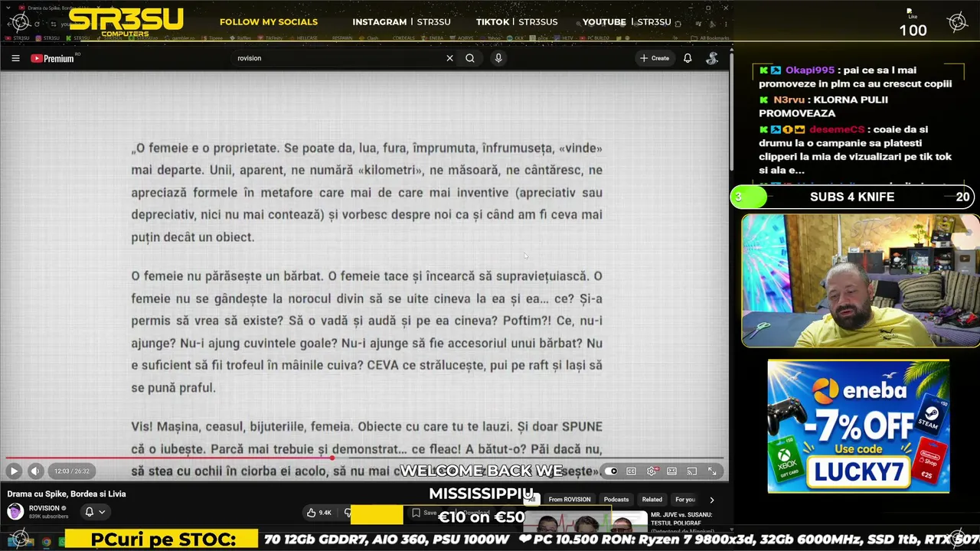Open the Create button menu
The image size is (980, 551).
point(655,58)
